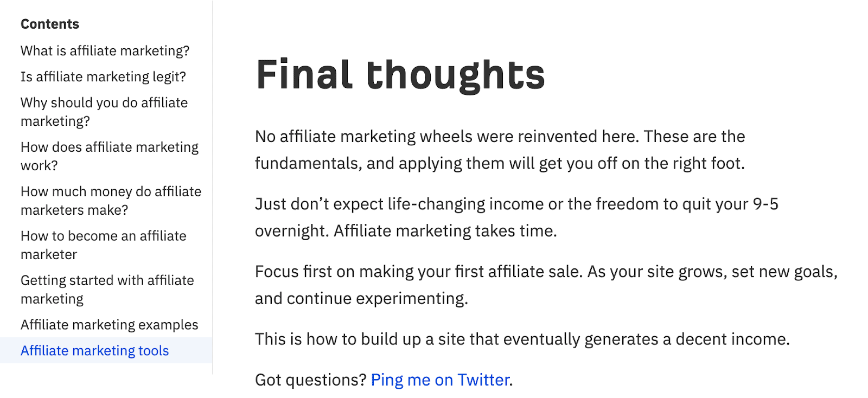Jump to "Is affiliate marketing legit?" section

(x=103, y=77)
